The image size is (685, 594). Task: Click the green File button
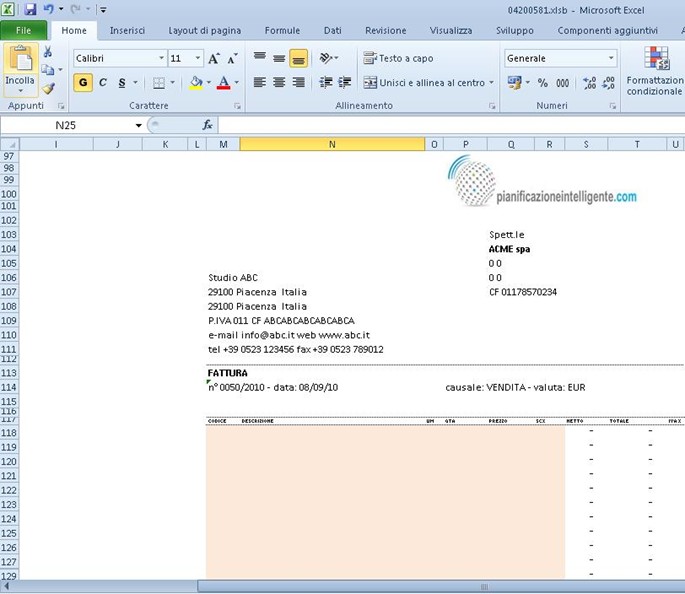(x=23, y=31)
